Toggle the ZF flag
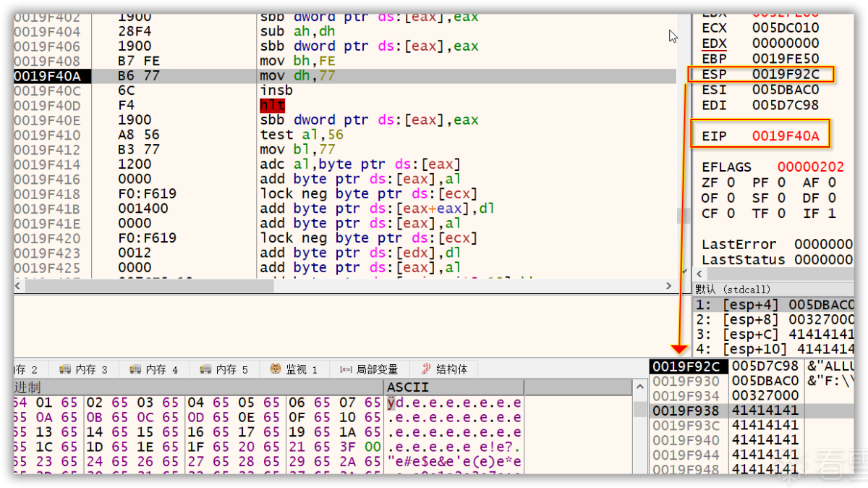 [718, 182]
